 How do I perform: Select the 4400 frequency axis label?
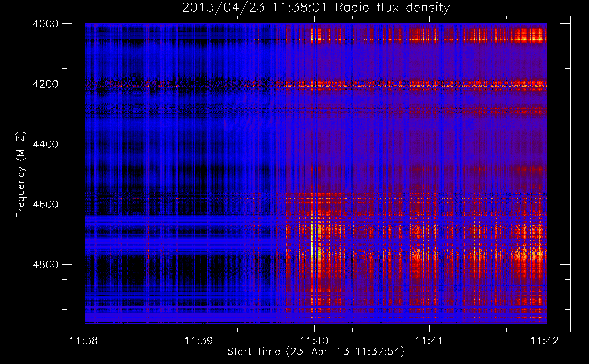coord(46,144)
